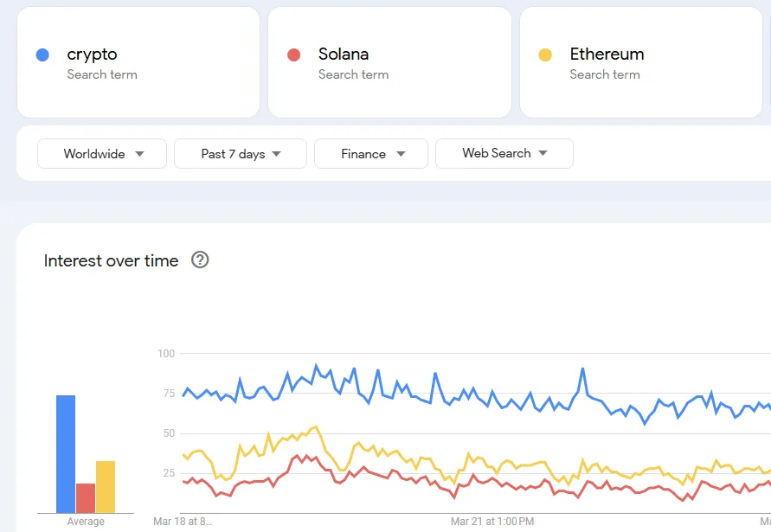Click the Mar 18 at 8... axis label
771x532 pixels.
coord(183,521)
